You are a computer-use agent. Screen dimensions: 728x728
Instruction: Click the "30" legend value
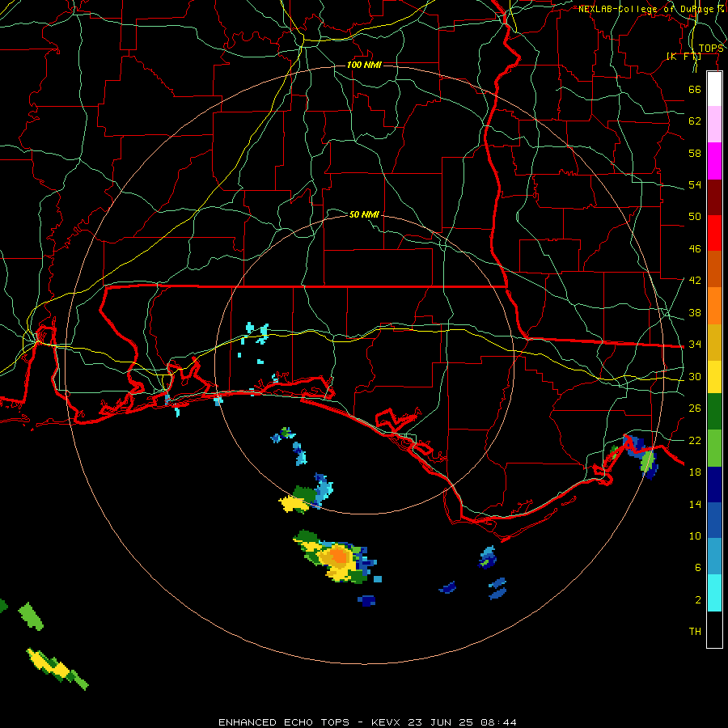tap(695, 376)
